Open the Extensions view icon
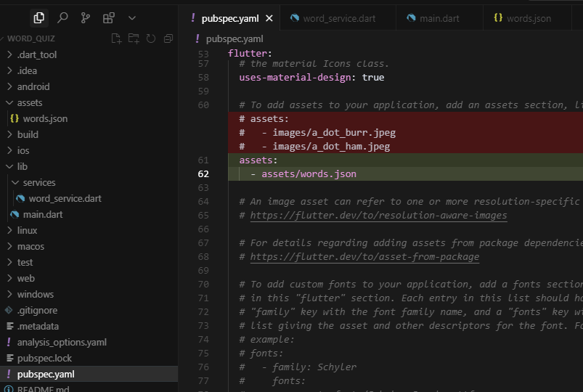The image size is (583, 392). [109, 18]
